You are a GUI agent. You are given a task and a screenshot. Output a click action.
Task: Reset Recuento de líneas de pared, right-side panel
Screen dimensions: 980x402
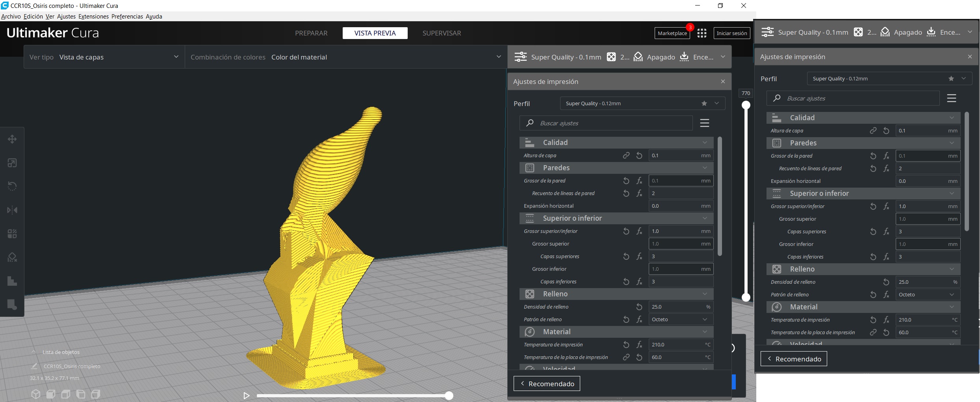(x=873, y=168)
